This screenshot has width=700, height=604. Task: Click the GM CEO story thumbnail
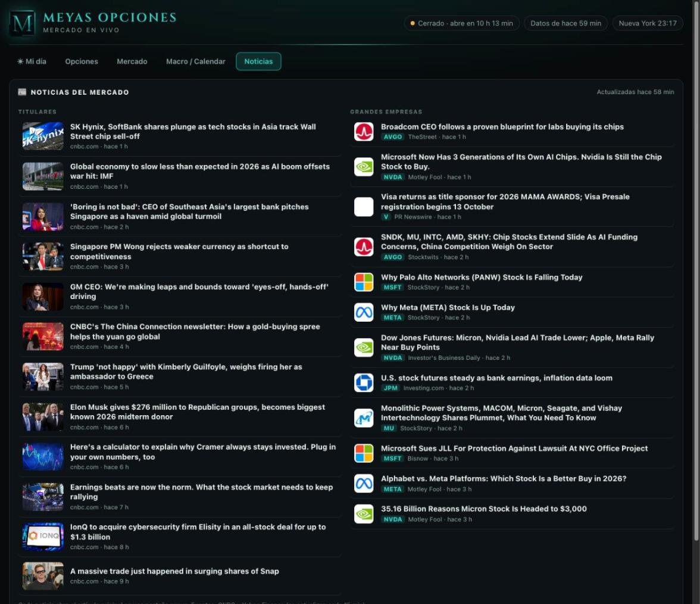tap(43, 297)
